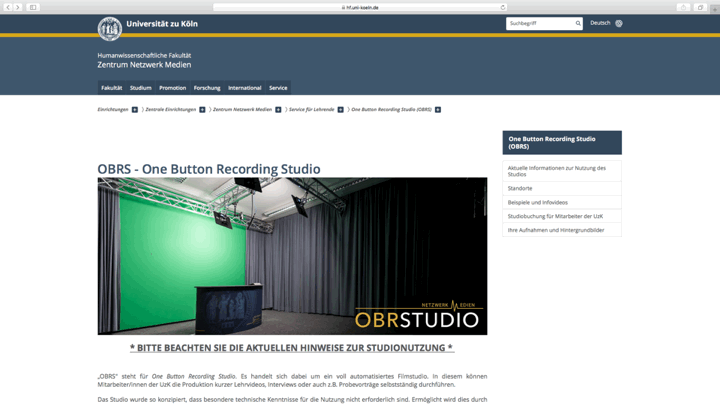Click the OBR Studio green screen image
This screenshot has height=405, width=720.
click(292, 256)
